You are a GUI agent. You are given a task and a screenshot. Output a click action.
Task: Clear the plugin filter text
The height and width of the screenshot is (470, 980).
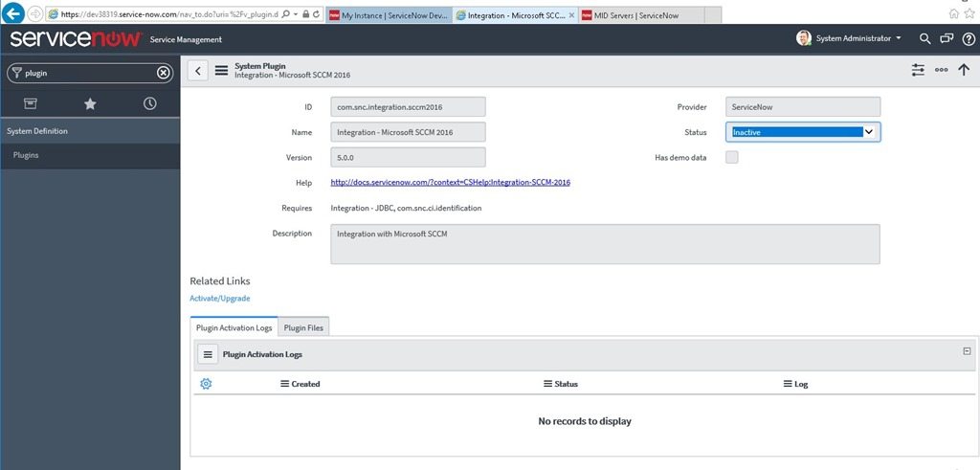coord(163,73)
